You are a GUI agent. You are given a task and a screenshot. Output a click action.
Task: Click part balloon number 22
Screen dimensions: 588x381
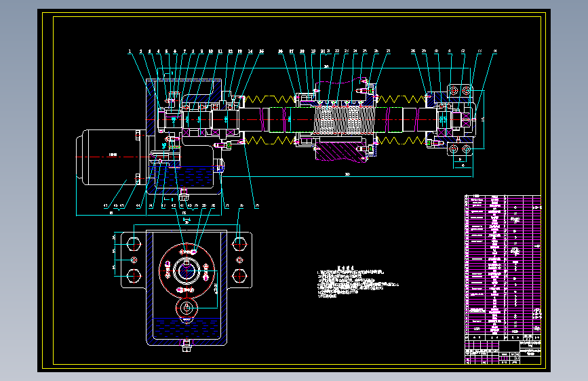[337, 52]
